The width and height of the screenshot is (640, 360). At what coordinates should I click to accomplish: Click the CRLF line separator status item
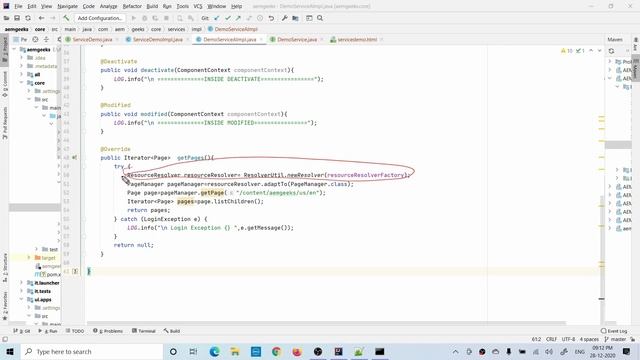551,339
